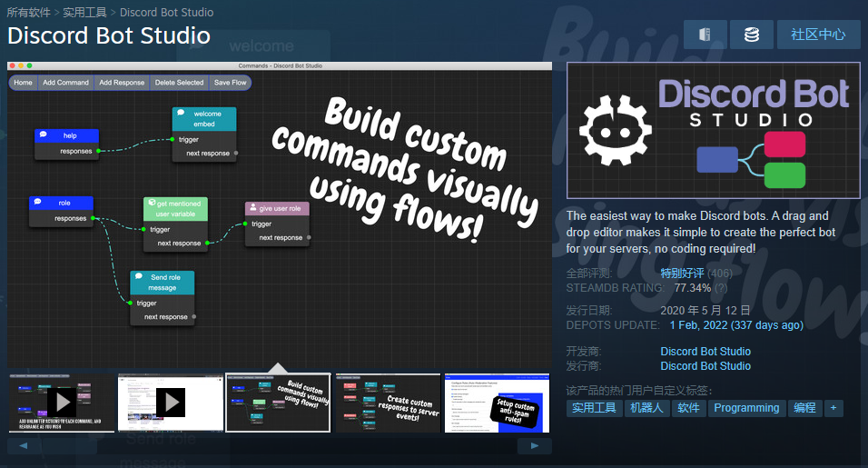
Task: Click the chat icon on help node
Action: [44, 134]
